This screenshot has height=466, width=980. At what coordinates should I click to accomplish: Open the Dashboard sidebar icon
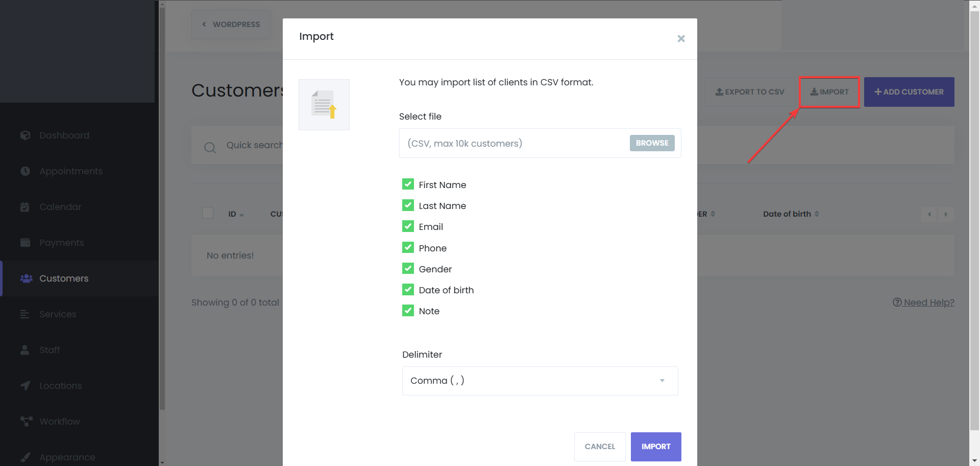tap(25, 135)
